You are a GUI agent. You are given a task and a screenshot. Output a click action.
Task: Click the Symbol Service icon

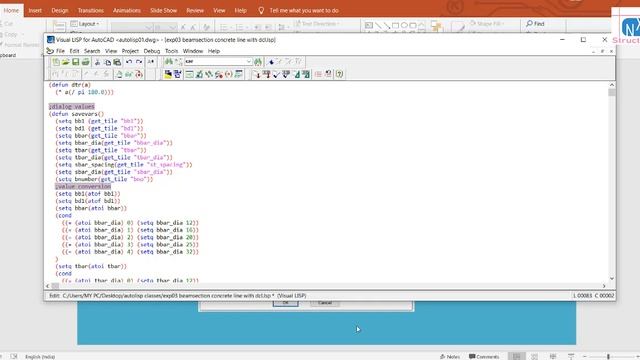pyautogui.click(x=219, y=74)
